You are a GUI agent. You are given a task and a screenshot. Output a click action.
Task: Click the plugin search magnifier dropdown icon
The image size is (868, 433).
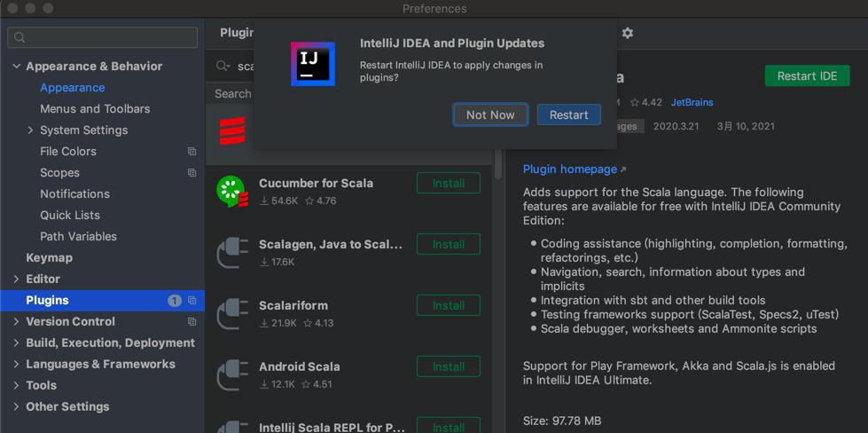pos(223,66)
